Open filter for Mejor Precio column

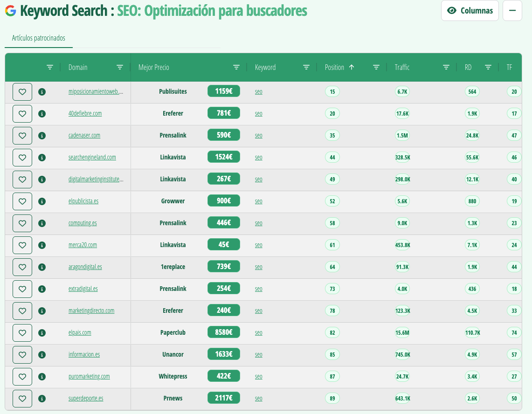coord(236,67)
